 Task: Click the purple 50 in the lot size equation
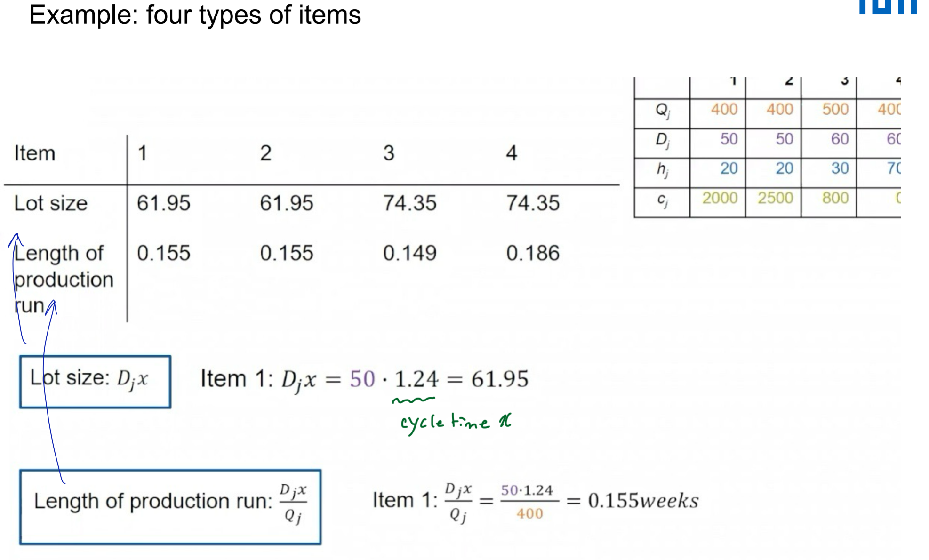tap(362, 379)
